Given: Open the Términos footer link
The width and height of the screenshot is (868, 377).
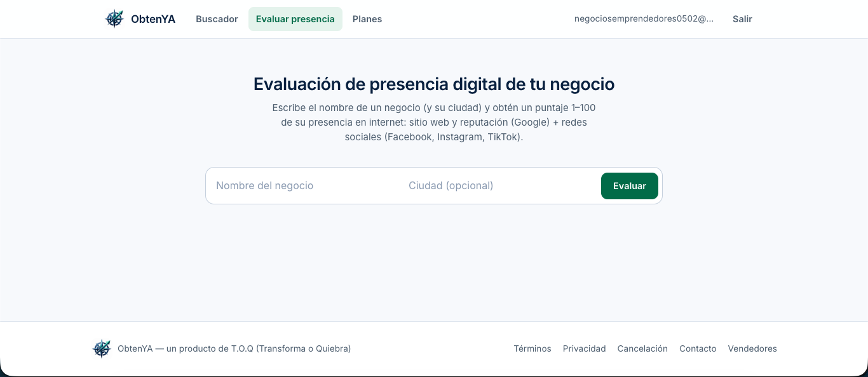Looking at the screenshot, I should (532, 348).
